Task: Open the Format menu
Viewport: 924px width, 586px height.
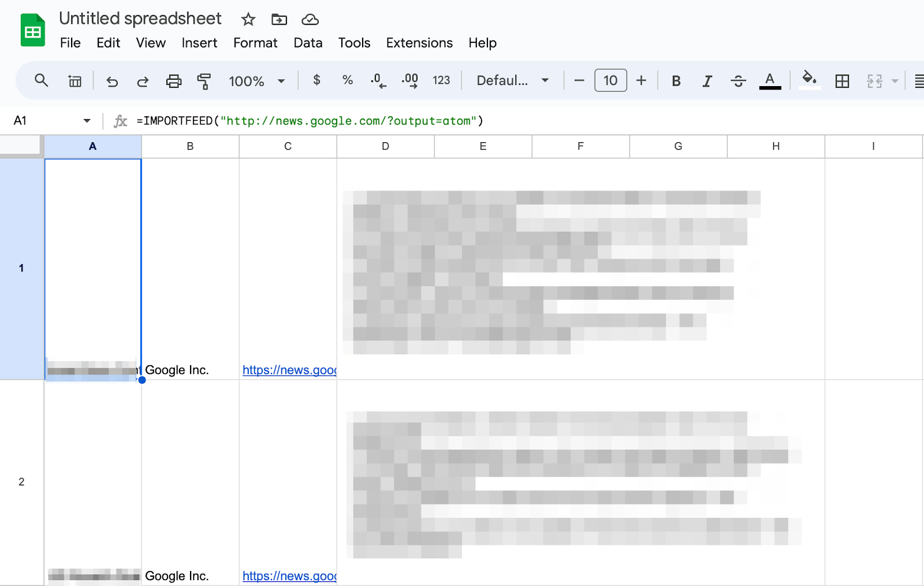Action: pos(255,43)
